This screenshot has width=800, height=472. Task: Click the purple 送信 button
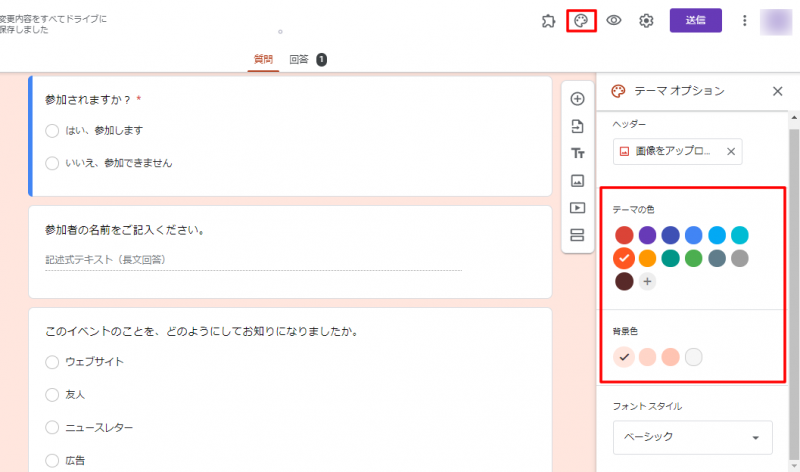696,21
